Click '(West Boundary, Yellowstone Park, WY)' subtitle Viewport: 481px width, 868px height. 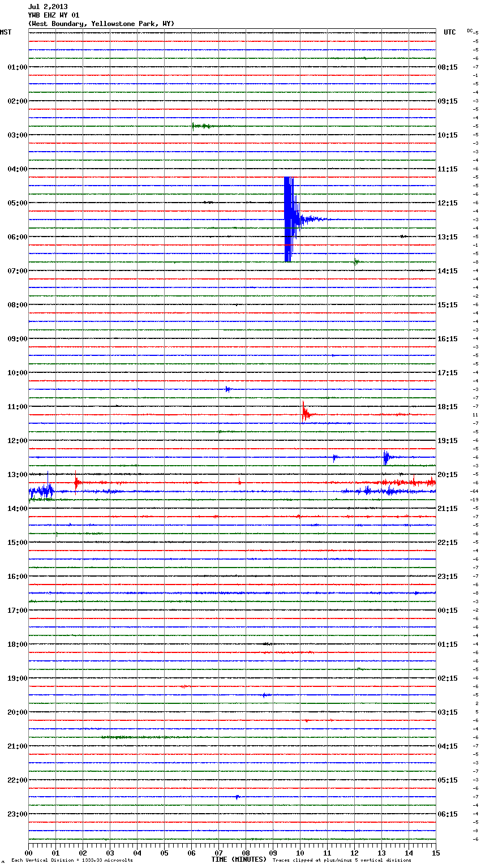(101, 24)
